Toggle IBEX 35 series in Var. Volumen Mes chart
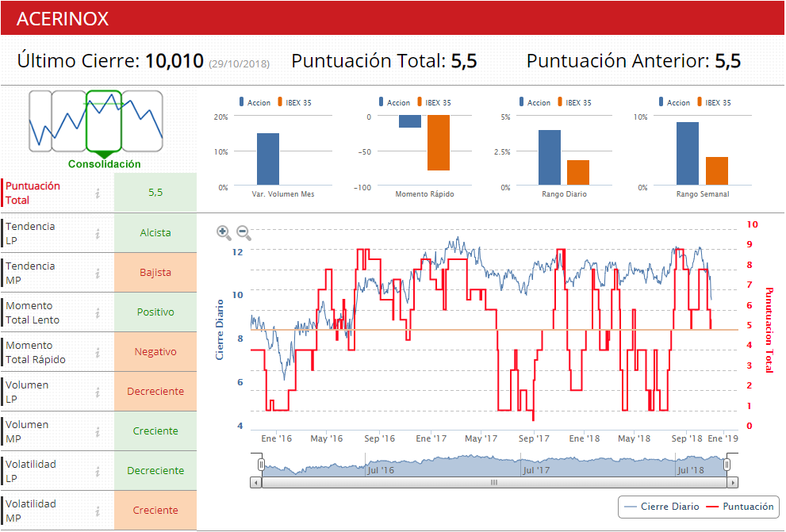The height and width of the screenshot is (532, 786). tap(294, 102)
